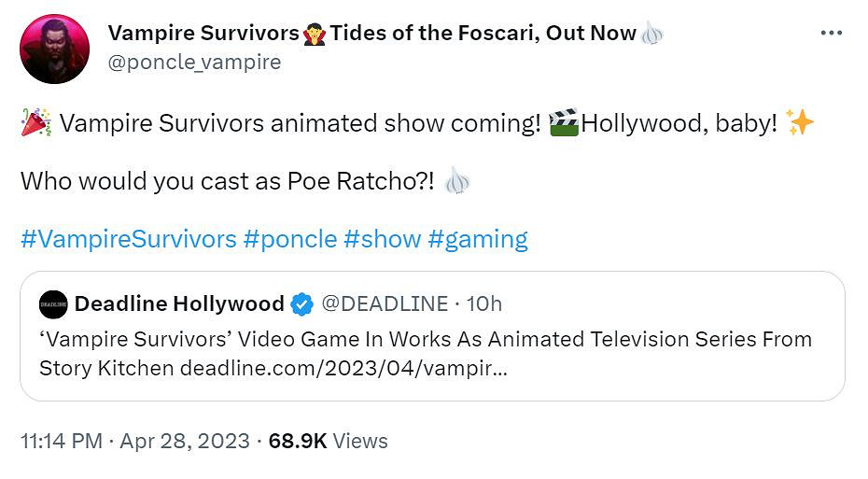
Task: Click the "11:14 PM · Apr 28, 2023" timestamp
Action: (134, 441)
